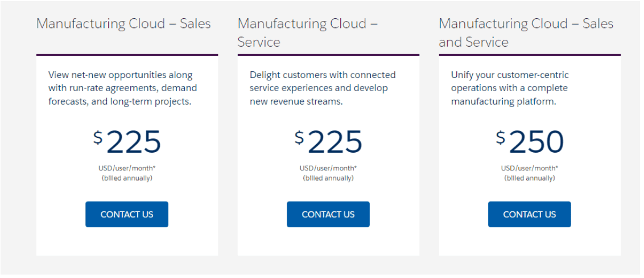
Task: Click 'Unify your customer-centric operations' description
Action: [510, 88]
